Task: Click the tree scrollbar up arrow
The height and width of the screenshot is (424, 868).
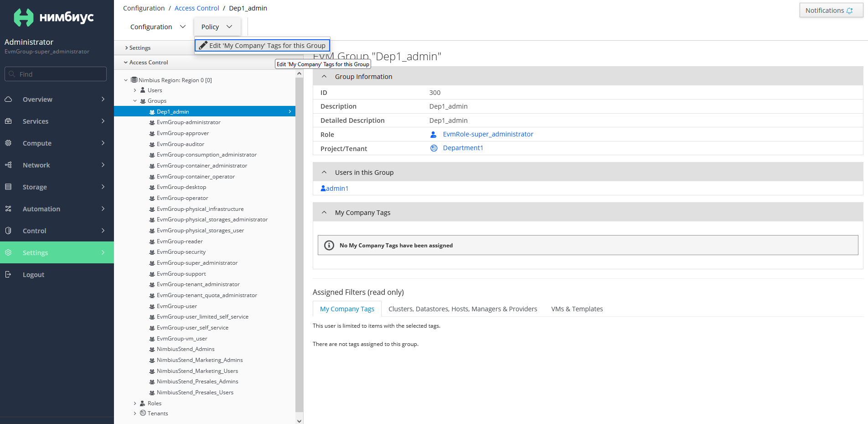Action: coord(299,73)
